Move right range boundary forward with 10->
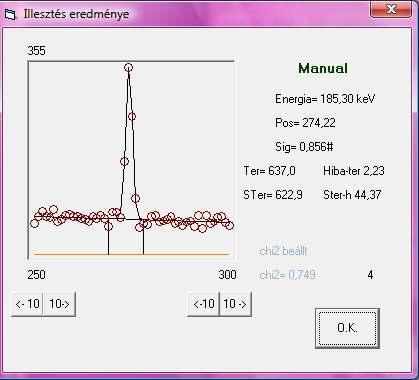Image resolution: width=419 pixels, height=380 pixels. (235, 304)
